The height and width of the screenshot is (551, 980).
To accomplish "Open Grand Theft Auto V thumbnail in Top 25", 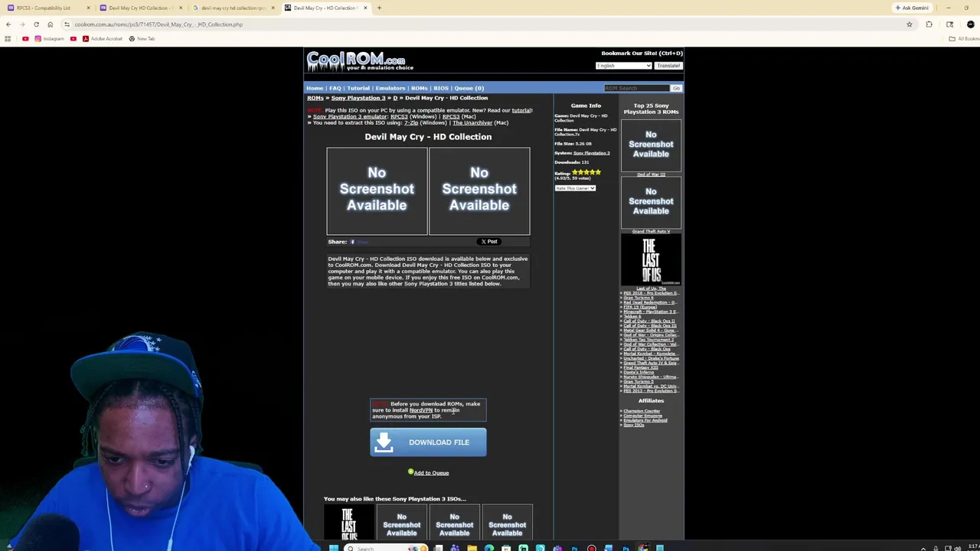I will pos(651,201).
